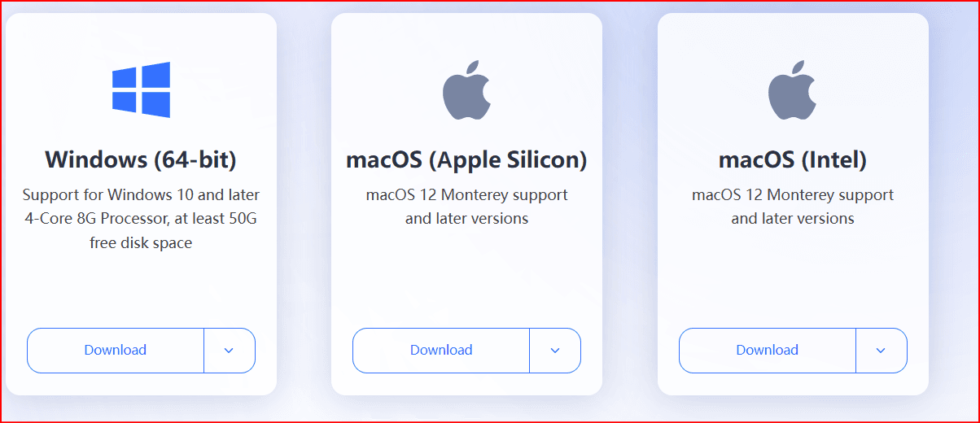
Task: Click the "Windows (64-bit)" heading
Action: click(141, 159)
